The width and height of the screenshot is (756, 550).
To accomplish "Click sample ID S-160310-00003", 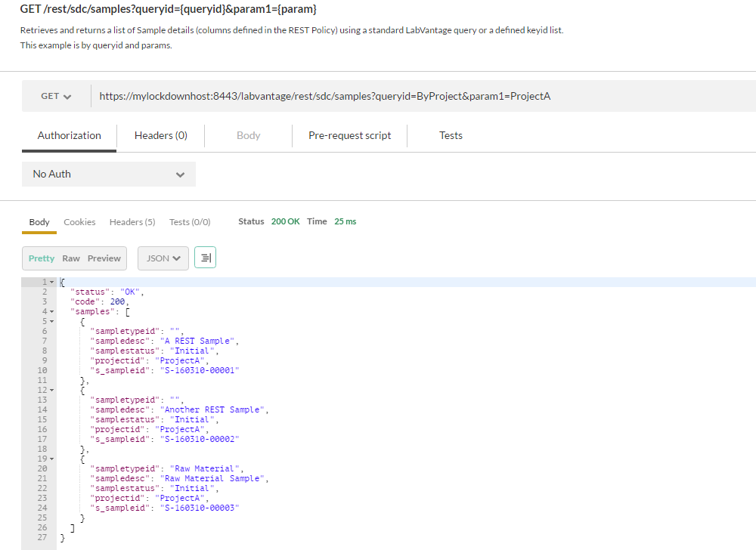I will (200, 508).
